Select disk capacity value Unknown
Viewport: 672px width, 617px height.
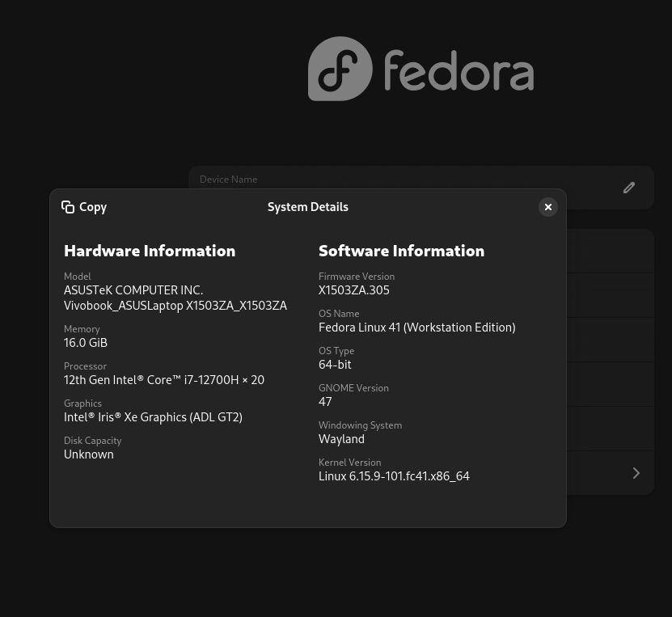tap(89, 454)
